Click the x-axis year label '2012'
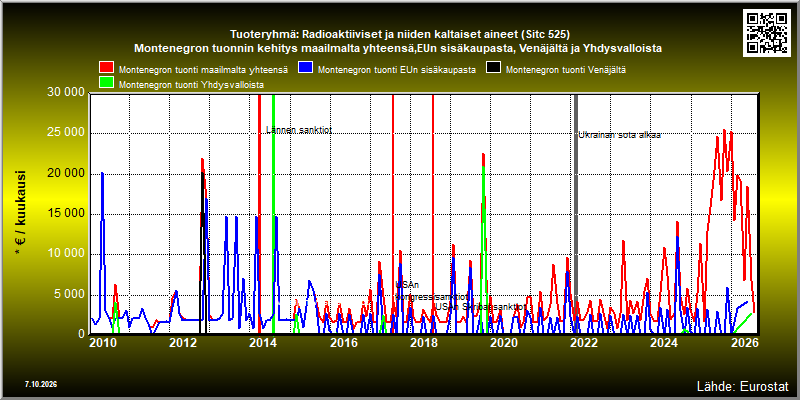 [181, 342]
